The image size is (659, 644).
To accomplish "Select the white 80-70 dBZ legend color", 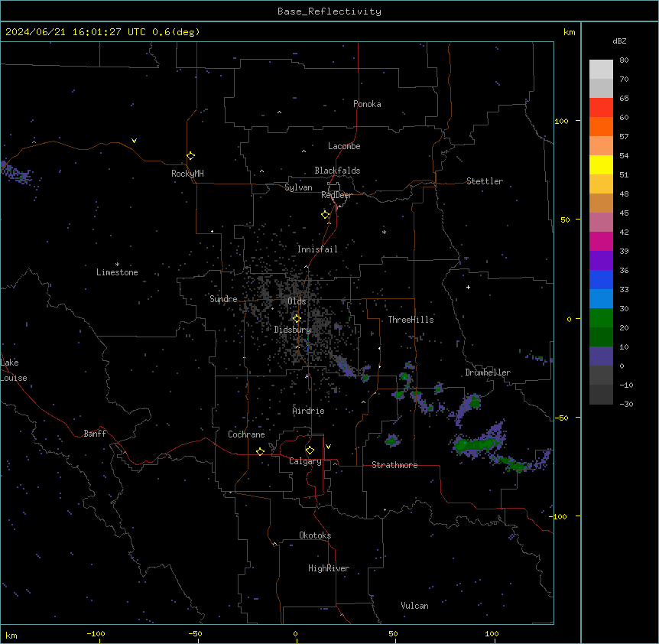I will [x=601, y=70].
